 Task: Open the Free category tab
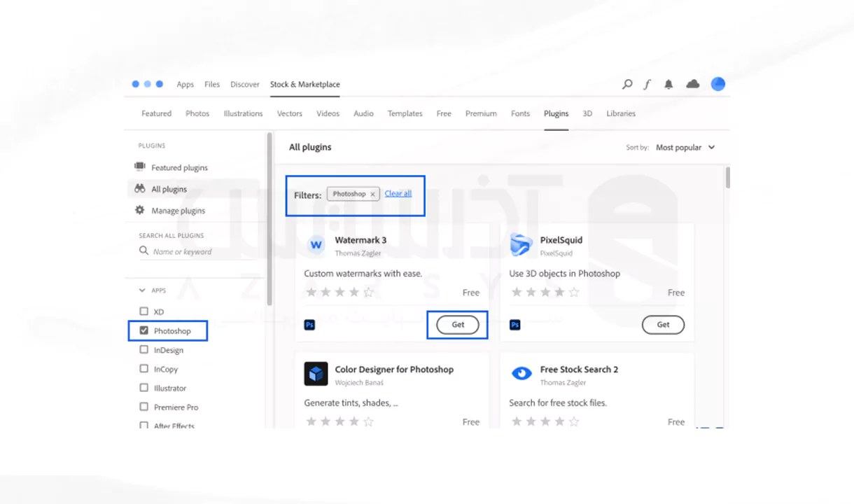click(444, 113)
